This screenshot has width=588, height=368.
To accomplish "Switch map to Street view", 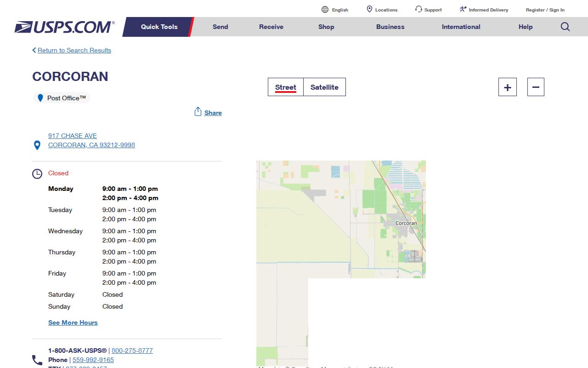I will pyautogui.click(x=286, y=87).
